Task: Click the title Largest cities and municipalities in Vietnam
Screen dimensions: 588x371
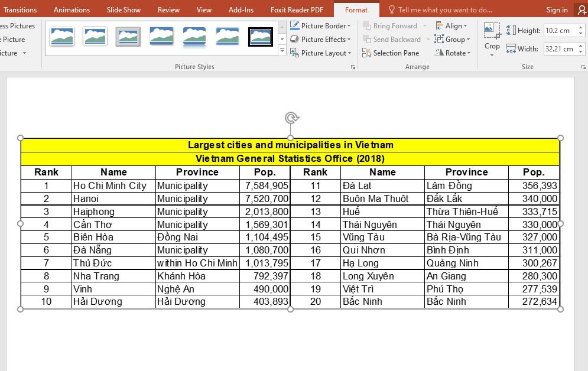Action: click(x=291, y=145)
